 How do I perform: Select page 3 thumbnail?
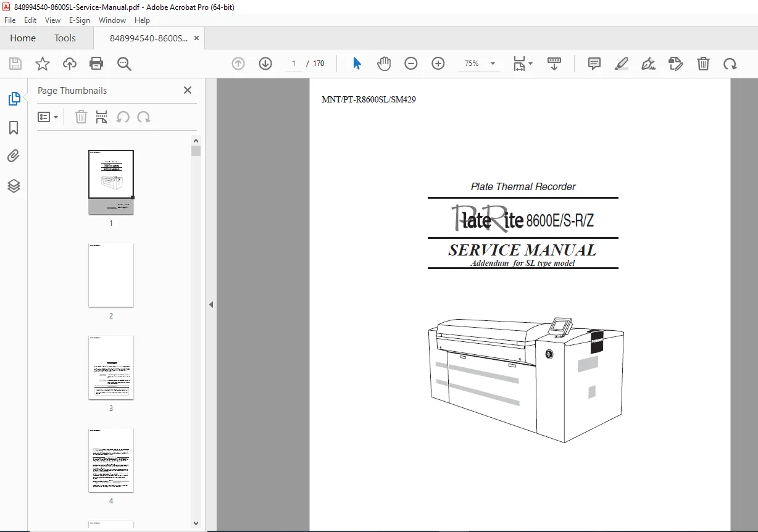pyautogui.click(x=111, y=367)
